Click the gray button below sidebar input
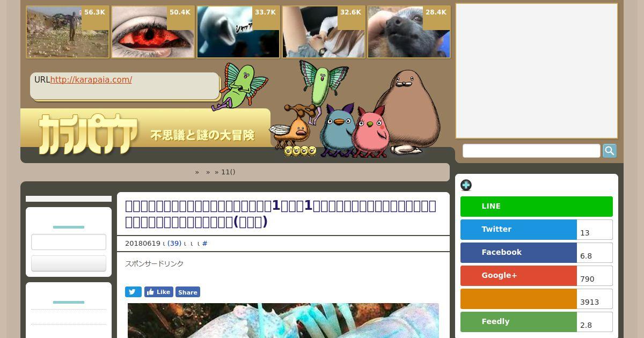Viewport: 644px width, 338px height. coord(69,263)
